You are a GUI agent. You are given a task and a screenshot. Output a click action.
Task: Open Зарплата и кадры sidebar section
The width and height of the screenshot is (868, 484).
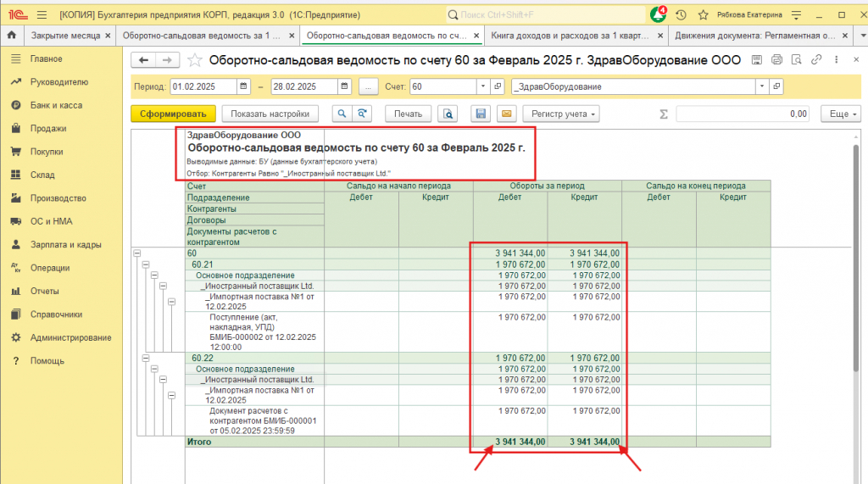point(65,245)
